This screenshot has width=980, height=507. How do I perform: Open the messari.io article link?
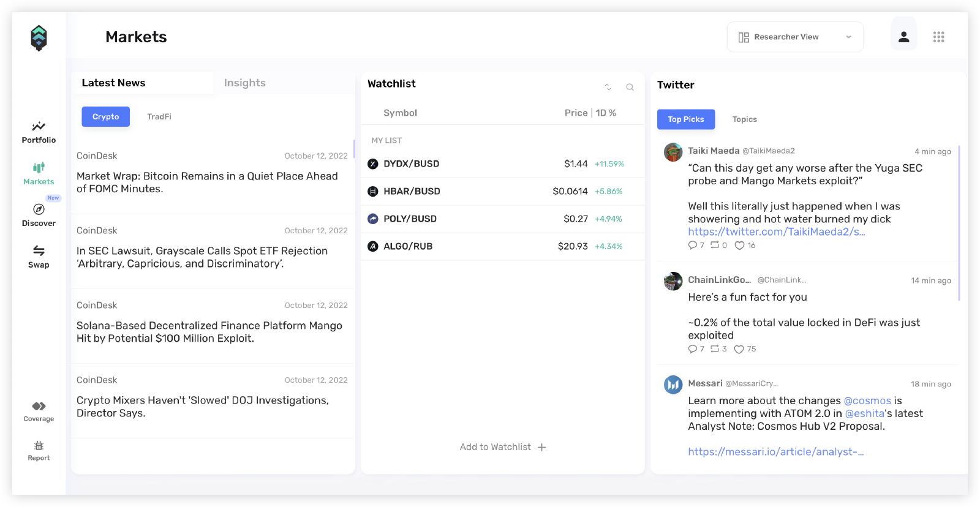(775, 451)
